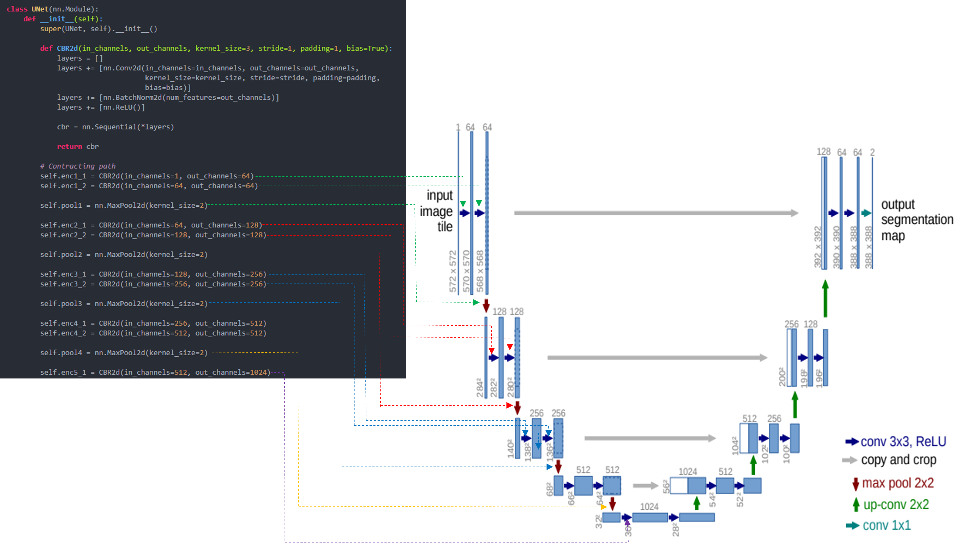The height and width of the screenshot is (547, 980).
Task: Click the green up-conv 2x2 legend arrow
Action: pos(856,504)
